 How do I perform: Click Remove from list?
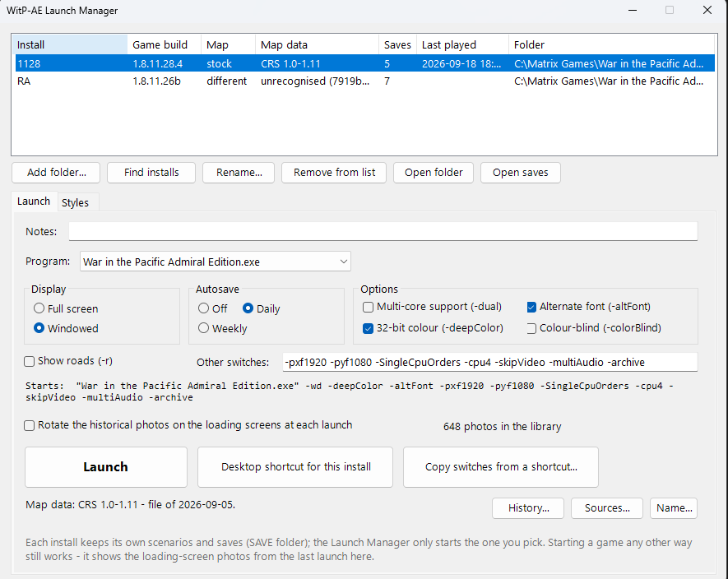tap(334, 173)
